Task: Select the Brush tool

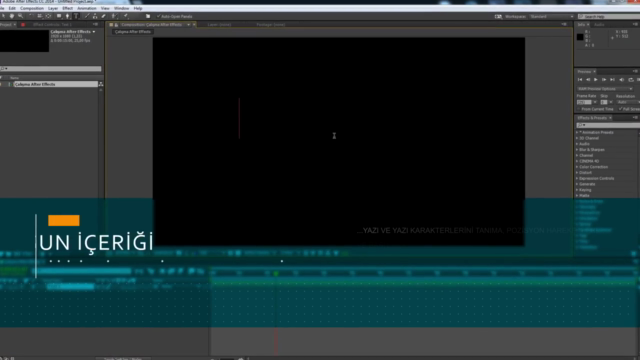Action: 87,16
